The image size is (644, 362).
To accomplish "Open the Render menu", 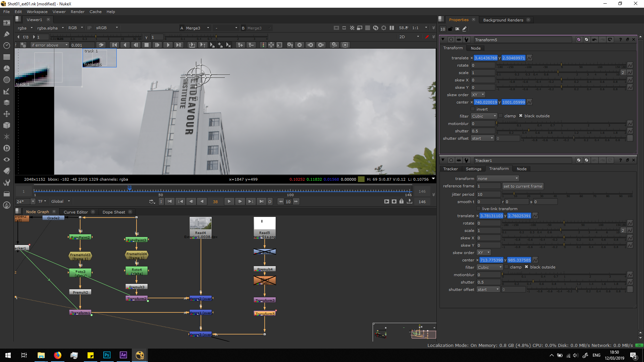I will point(77,12).
